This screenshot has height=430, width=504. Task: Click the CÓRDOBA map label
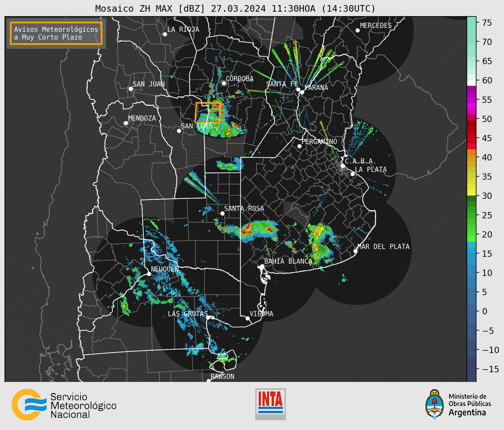[x=240, y=78]
